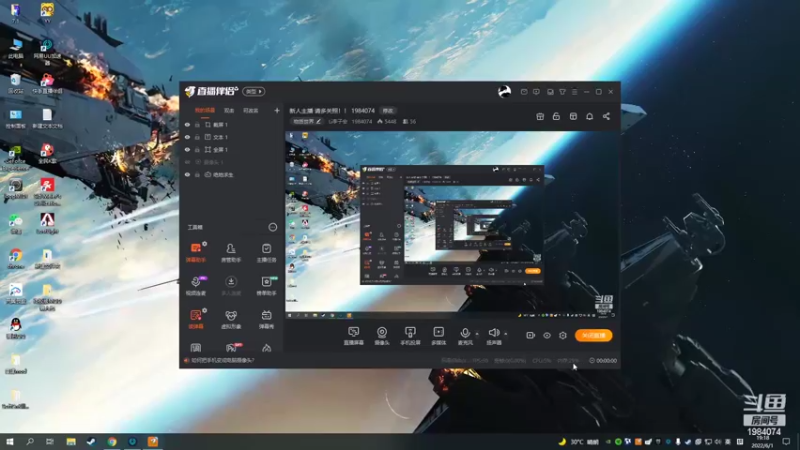Screen dimensions: 800x450
Task: Open the download-arrow tool 多人连麦
Action: click(231, 286)
